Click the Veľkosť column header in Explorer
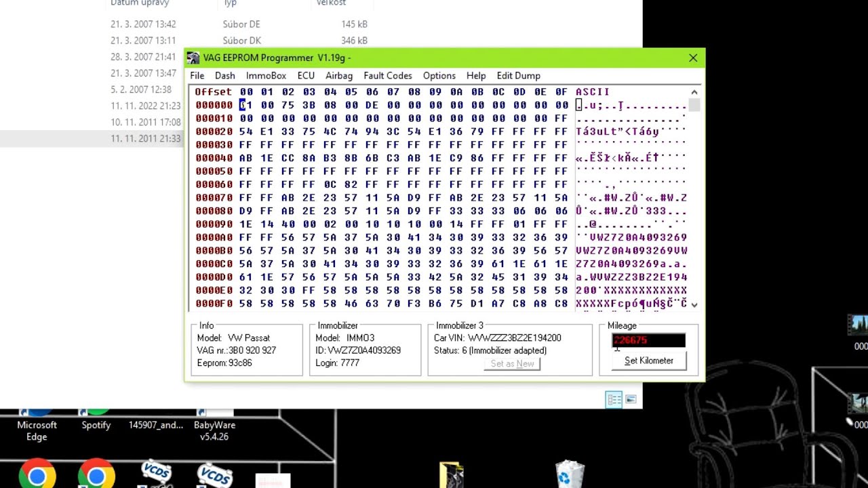Image resolution: width=868 pixels, height=488 pixels. tap(331, 3)
